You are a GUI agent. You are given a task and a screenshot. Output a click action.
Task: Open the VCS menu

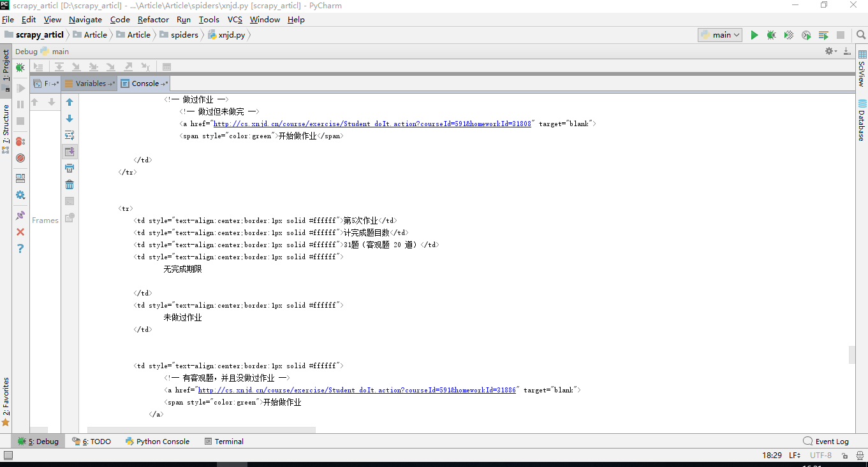click(x=235, y=20)
